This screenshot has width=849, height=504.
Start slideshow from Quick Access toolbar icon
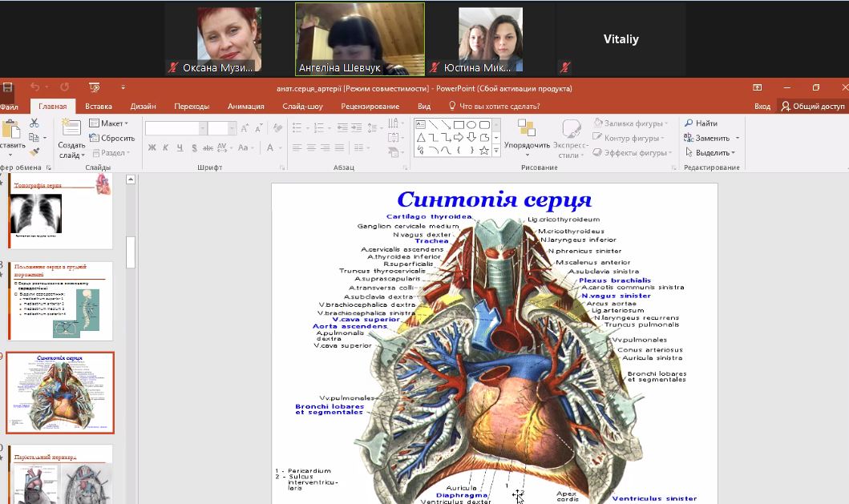click(95, 87)
